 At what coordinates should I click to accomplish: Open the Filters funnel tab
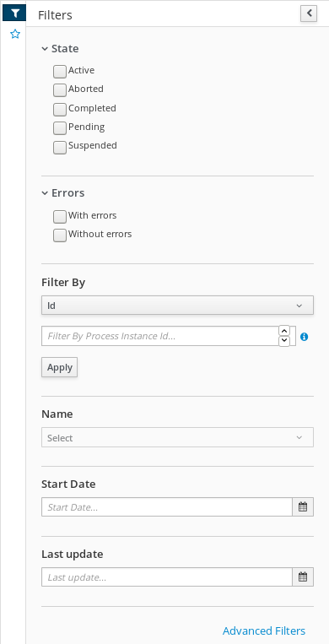click(x=15, y=14)
